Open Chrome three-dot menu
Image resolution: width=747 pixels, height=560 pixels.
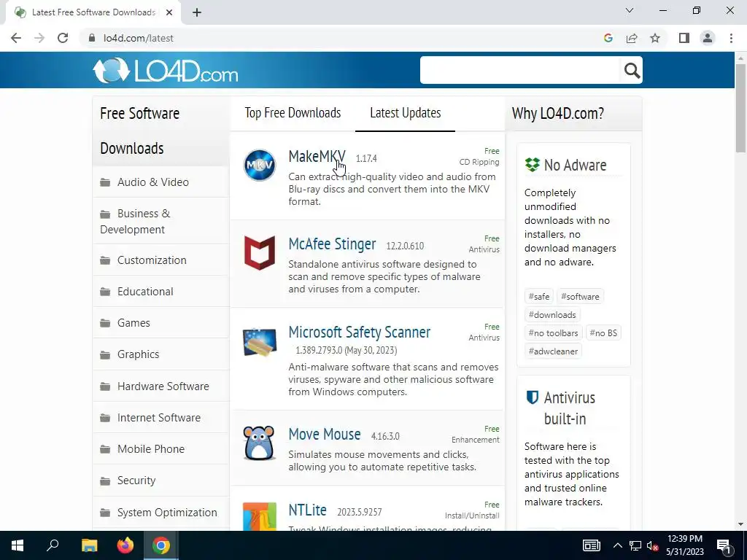click(x=731, y=38)
